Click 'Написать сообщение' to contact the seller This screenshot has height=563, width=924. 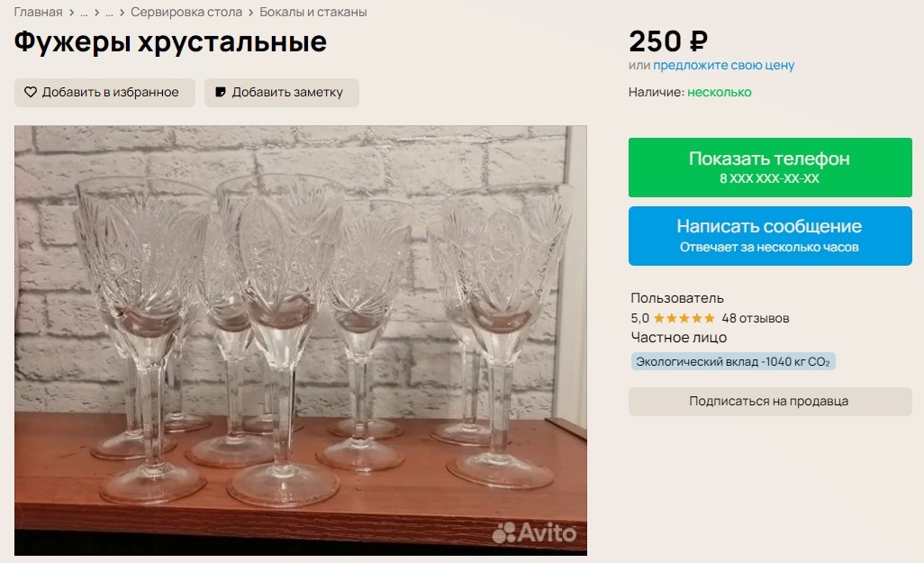click(x=768, y=235)
